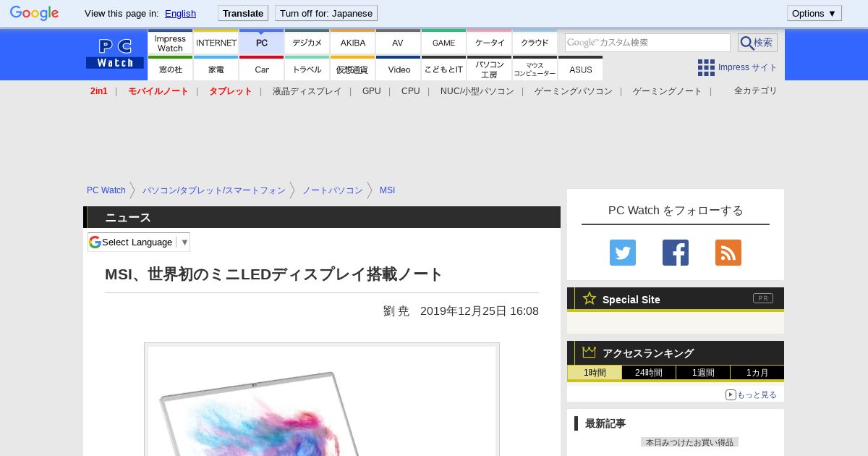Go to the 2in1 category

point(98,91)
